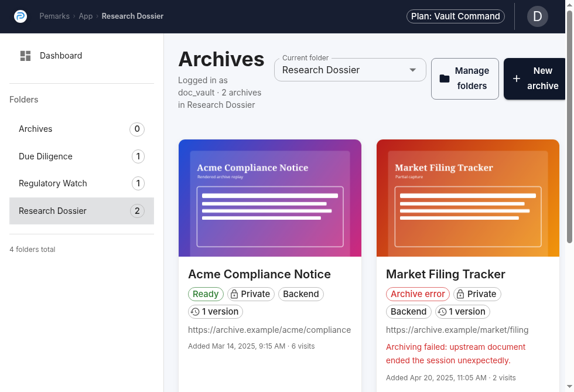
Task: Click the App breadcrumb link
Action: point(86,16)
